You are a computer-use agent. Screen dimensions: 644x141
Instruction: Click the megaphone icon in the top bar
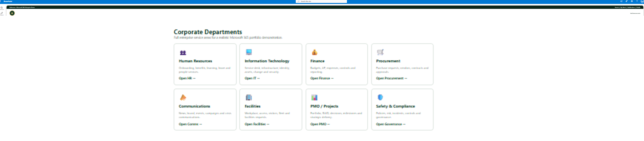(x=621, y=1)
